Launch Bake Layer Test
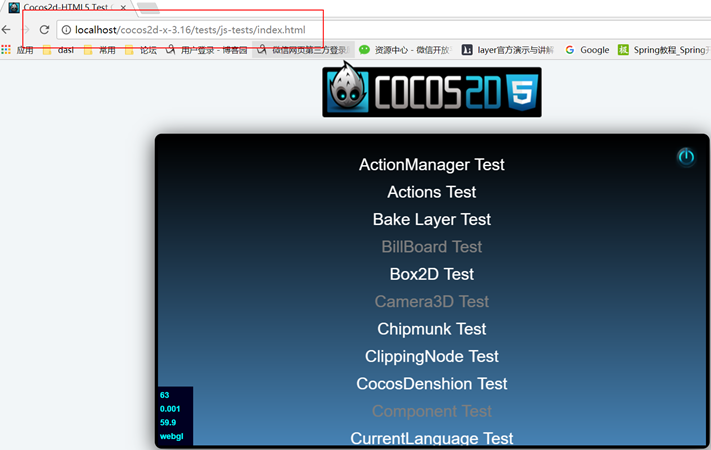The height and width of the screenshot is (450, 711). (x=432, y=220)
